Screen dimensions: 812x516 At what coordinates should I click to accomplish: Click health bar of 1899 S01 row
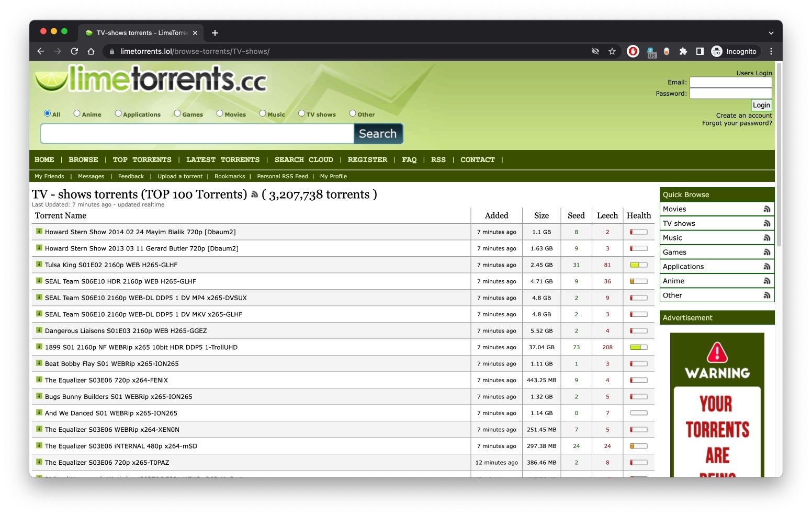[x=639, y=347]
